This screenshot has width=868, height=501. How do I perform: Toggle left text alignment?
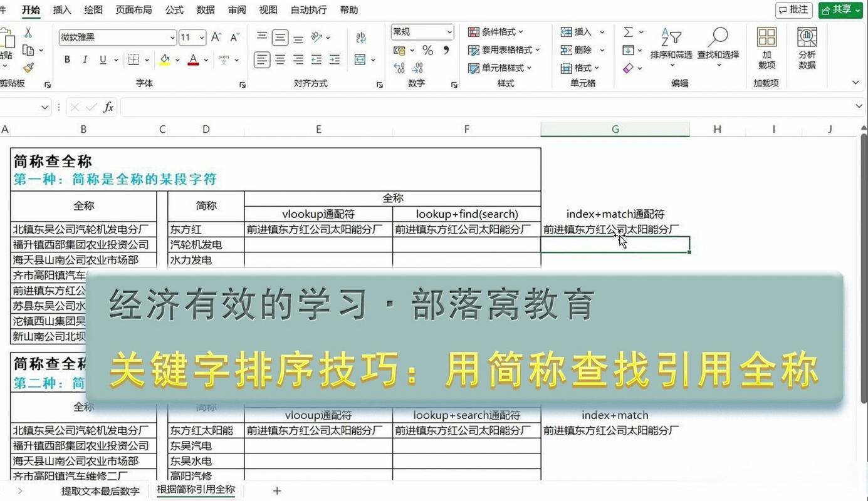coord(262,59)
